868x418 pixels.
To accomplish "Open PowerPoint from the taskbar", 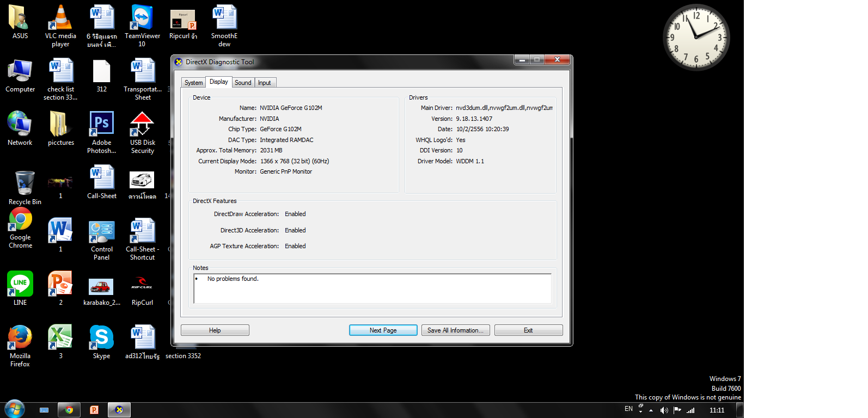I will (94, 410).
